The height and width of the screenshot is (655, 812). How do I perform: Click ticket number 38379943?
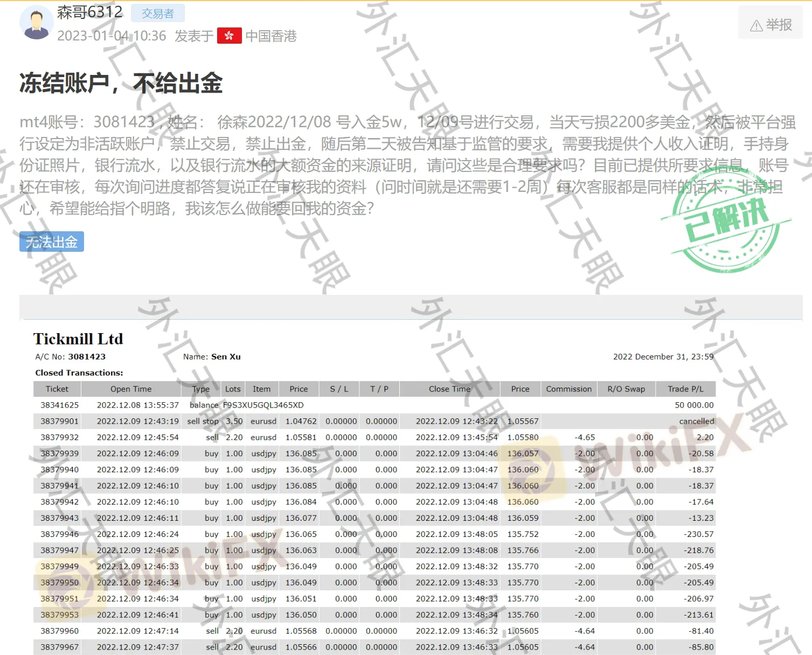tap(59, 518)
